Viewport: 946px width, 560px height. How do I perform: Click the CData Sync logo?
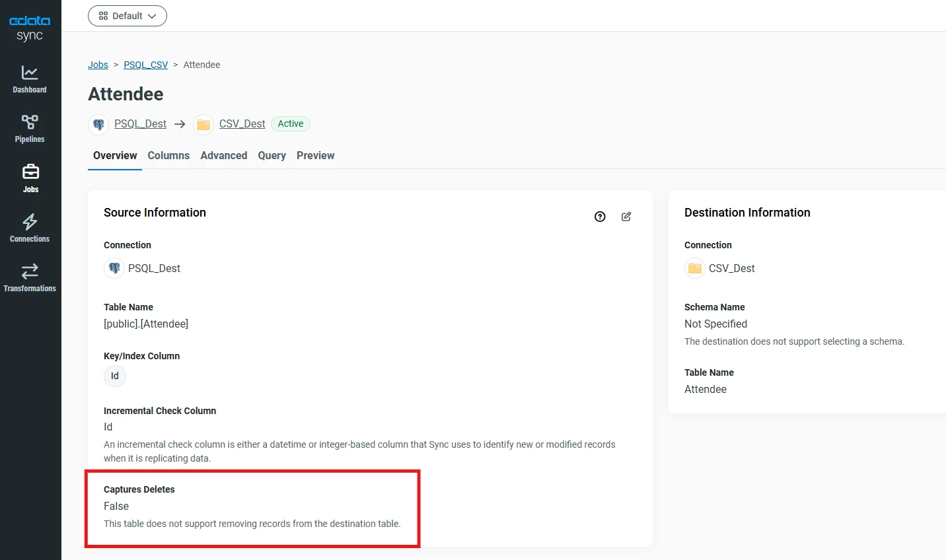[30, 28]
